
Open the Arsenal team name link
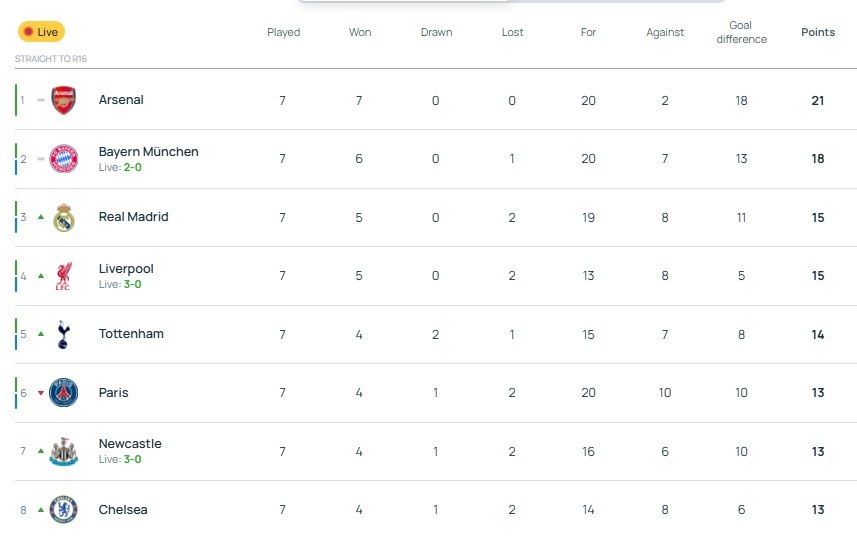pos(121,100)
